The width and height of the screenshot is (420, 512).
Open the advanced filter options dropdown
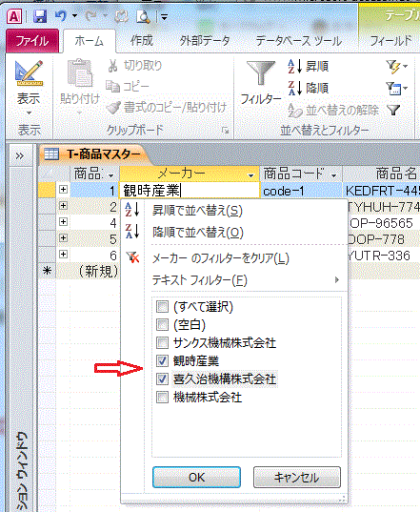[396, 88]
